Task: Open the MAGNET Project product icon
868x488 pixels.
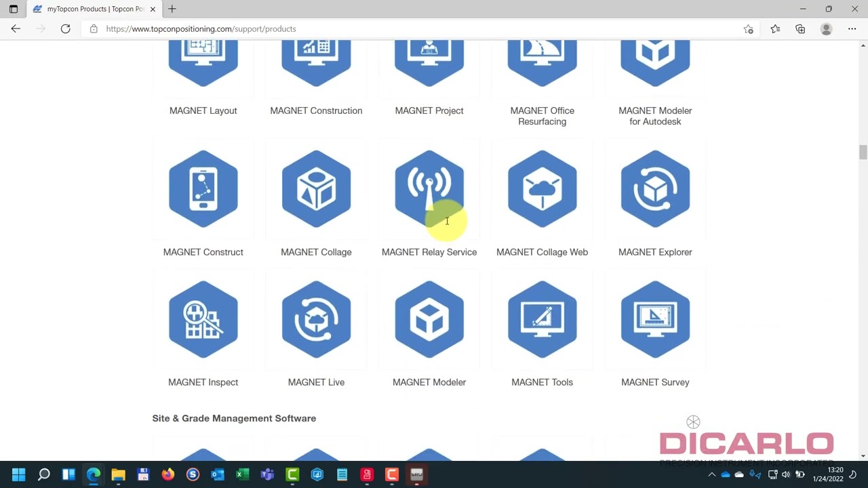Action: tap(429, 63)
